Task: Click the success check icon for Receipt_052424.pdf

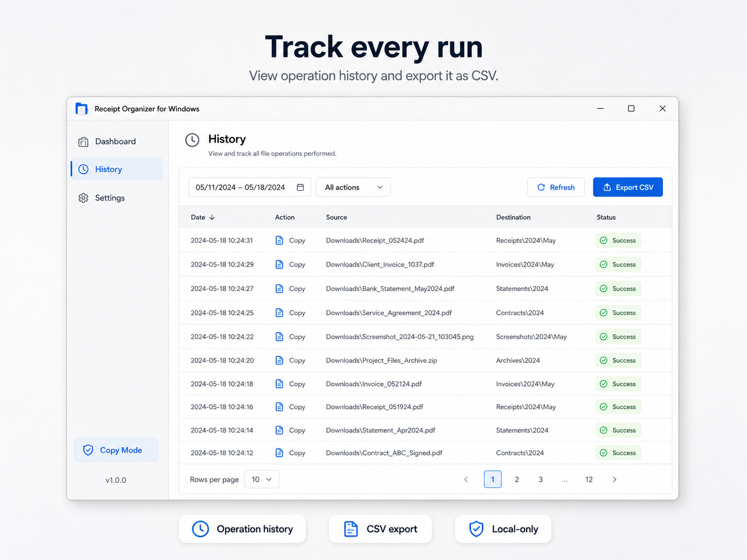Action: pos(604,240)
